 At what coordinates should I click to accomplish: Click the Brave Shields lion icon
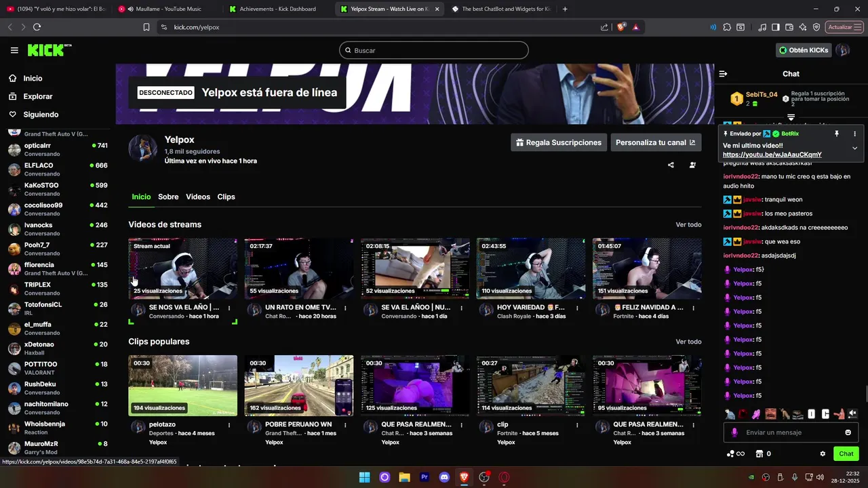pos(620,27)
